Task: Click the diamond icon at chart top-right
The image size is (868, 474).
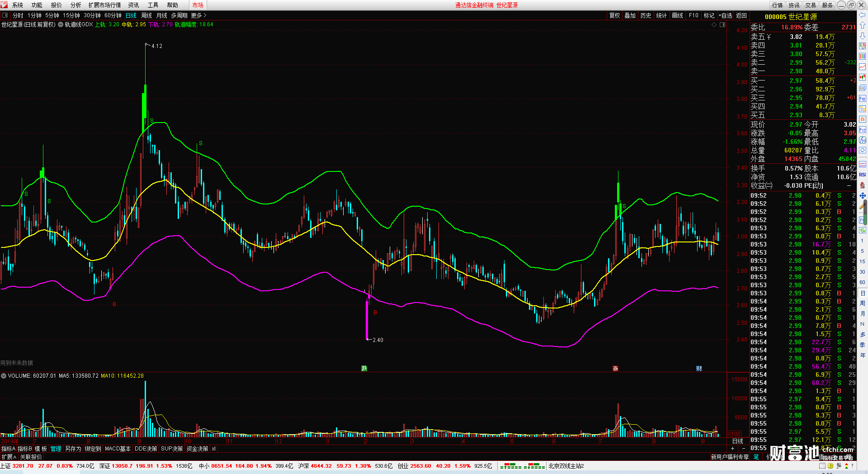Action: point(714,24)
